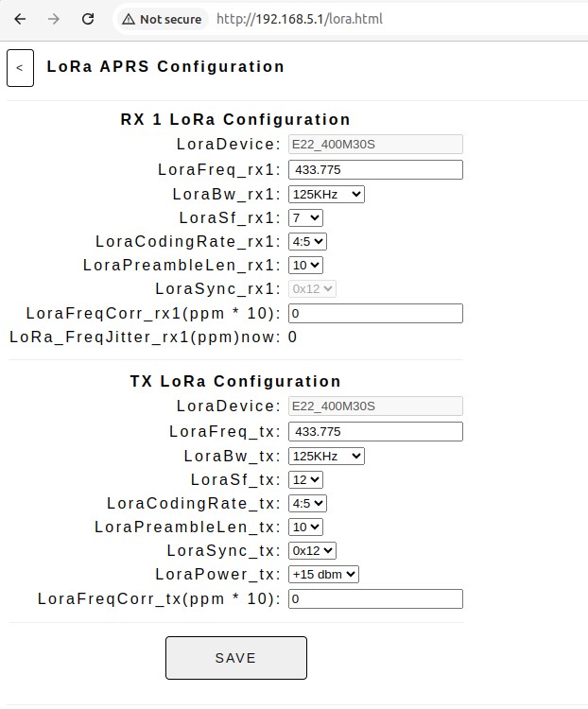588x709 pixels.
Task: Click the LoraFreqCorr_tx input field
Action: click(x=375, y=598)
